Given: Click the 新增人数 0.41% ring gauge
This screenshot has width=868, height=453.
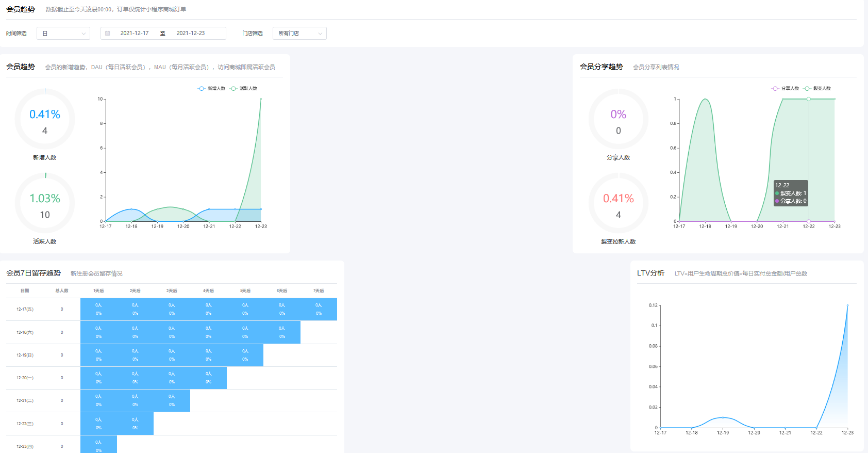Looking at the screenshot, I should [45, 119].
